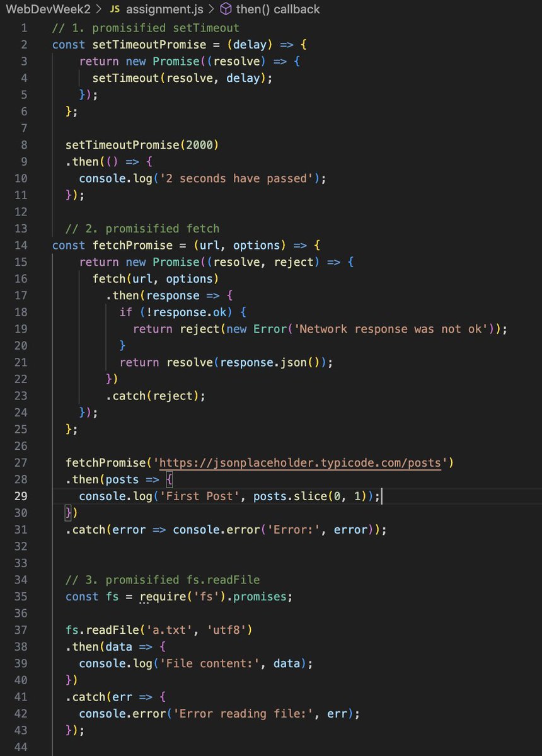This screenshot has width=542, height=756.
Task: Click line number 14 in the gutter
Action: [x=21, y=245]
